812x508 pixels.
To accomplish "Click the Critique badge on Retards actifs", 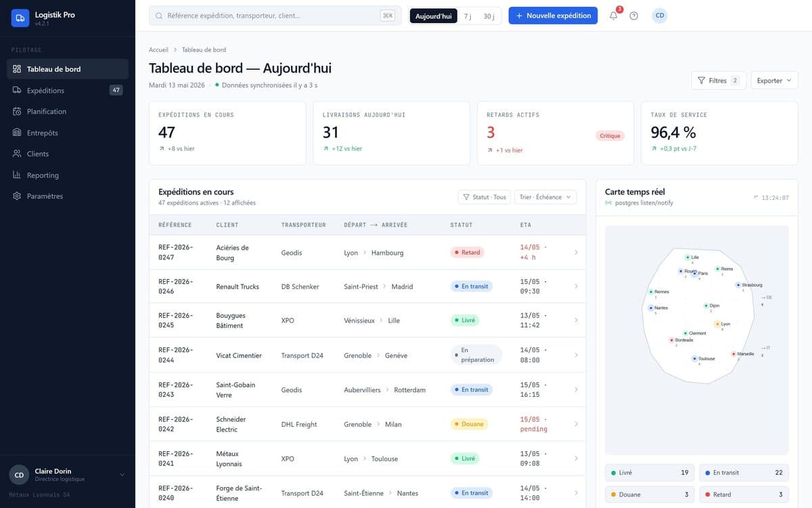I will click(x=610, y=135).
